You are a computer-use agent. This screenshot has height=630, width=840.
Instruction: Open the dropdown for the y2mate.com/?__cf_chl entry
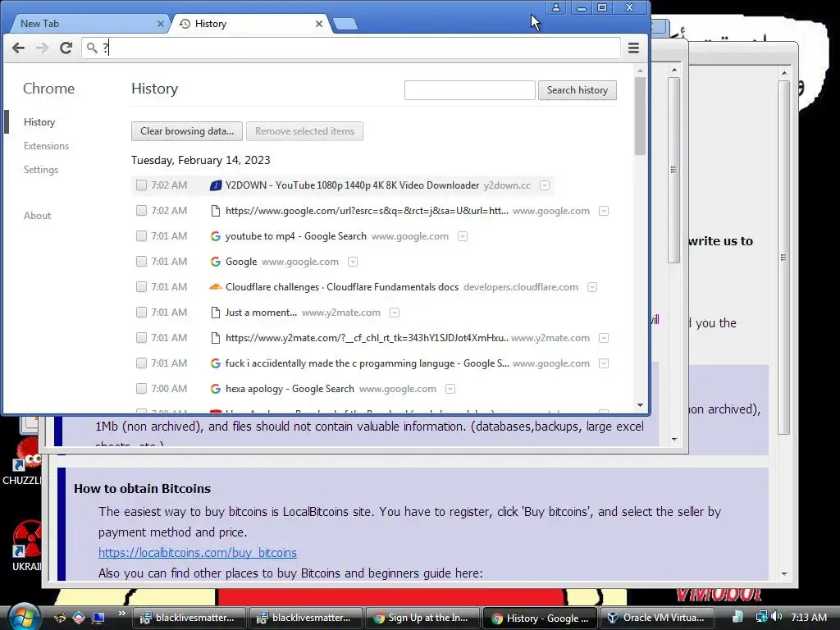[604, 338]
